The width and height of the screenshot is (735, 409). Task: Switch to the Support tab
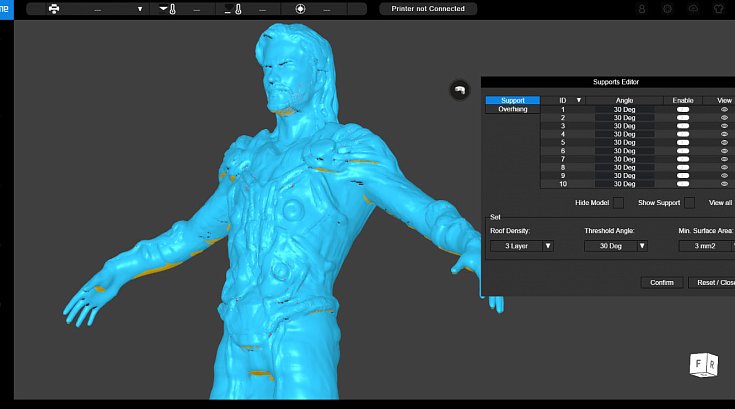(x=512, y=100)
